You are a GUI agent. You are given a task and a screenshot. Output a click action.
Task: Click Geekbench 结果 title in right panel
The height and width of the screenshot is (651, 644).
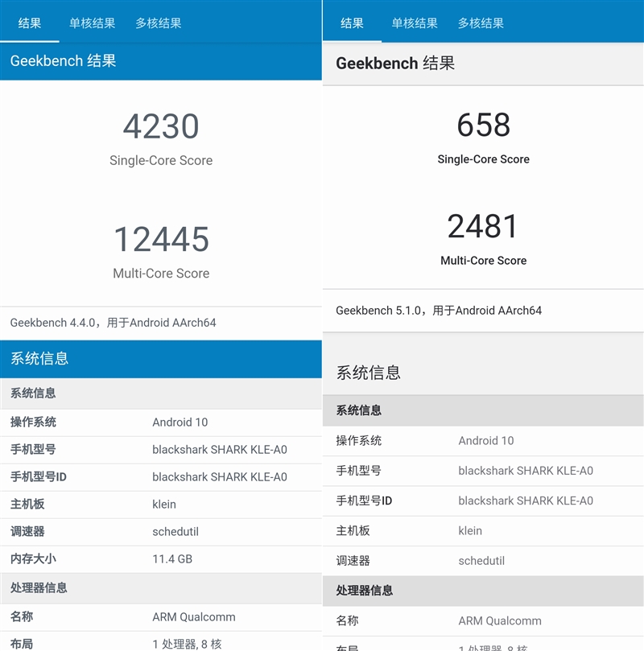[x=395, y=64]
